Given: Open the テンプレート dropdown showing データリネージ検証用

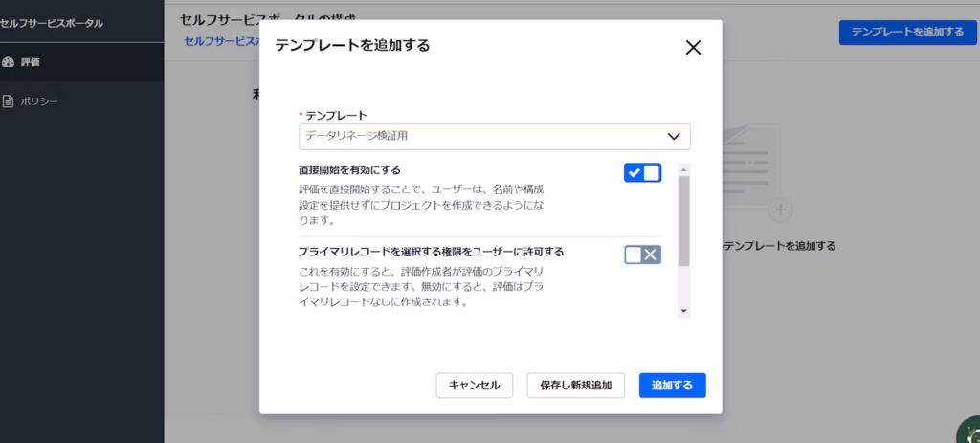Looking at the screenshot, I should point(483,137).
